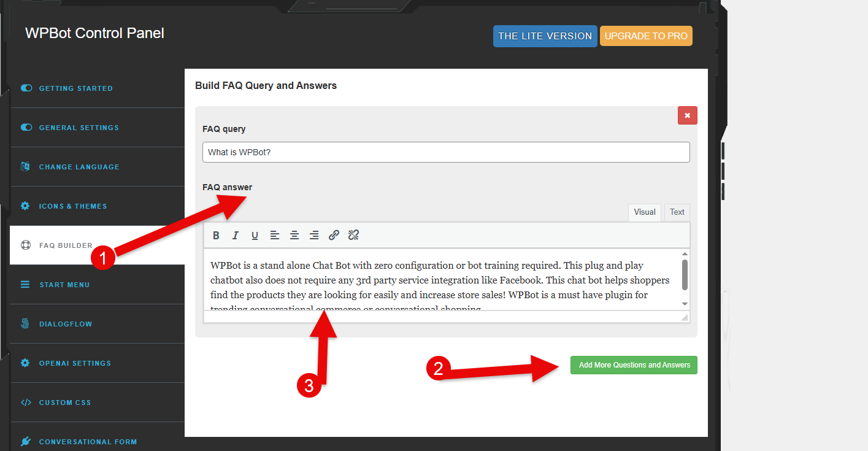Apply italic formatting in FAQ answer editor
Viewport: 868px width, 451px height.
pyautogui.click(x=236, y=235)
